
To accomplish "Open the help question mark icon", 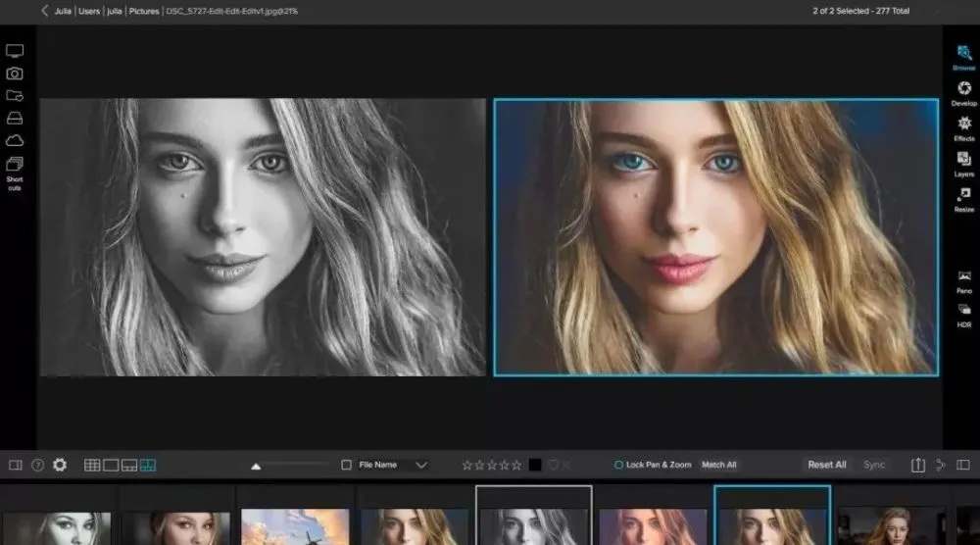I will point(37,465).
